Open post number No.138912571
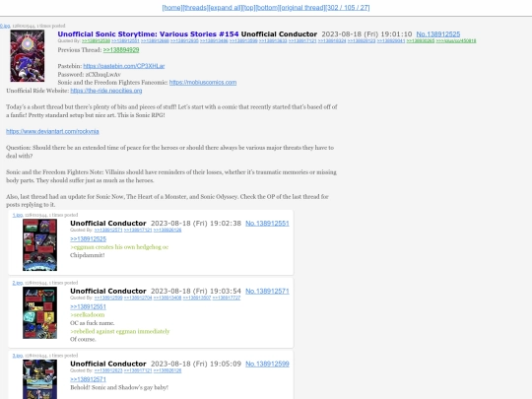 (x=267, y=291)
